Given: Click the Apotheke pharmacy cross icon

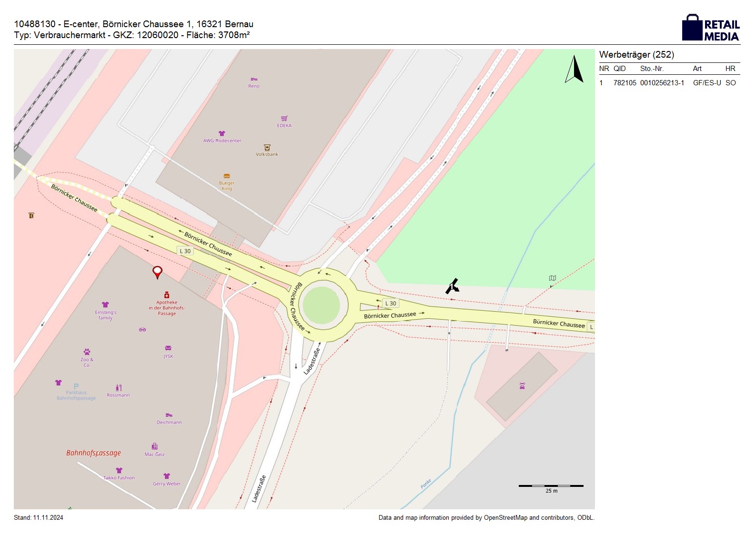Looking at the screenshot, I should tap(167, 295).
